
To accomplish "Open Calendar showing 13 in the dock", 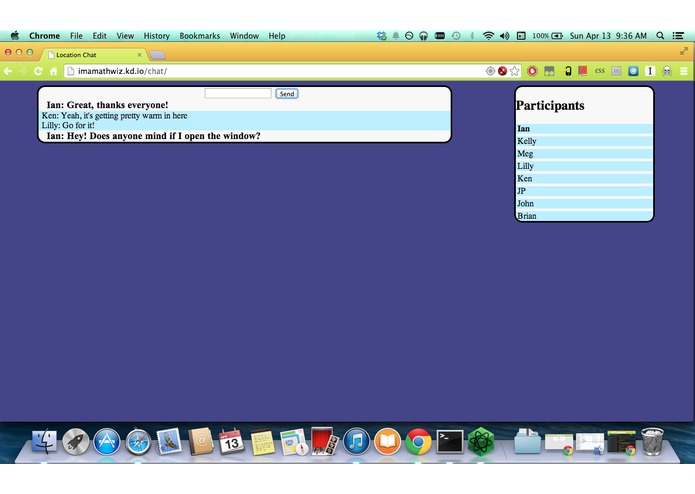I will coord(231,442).
